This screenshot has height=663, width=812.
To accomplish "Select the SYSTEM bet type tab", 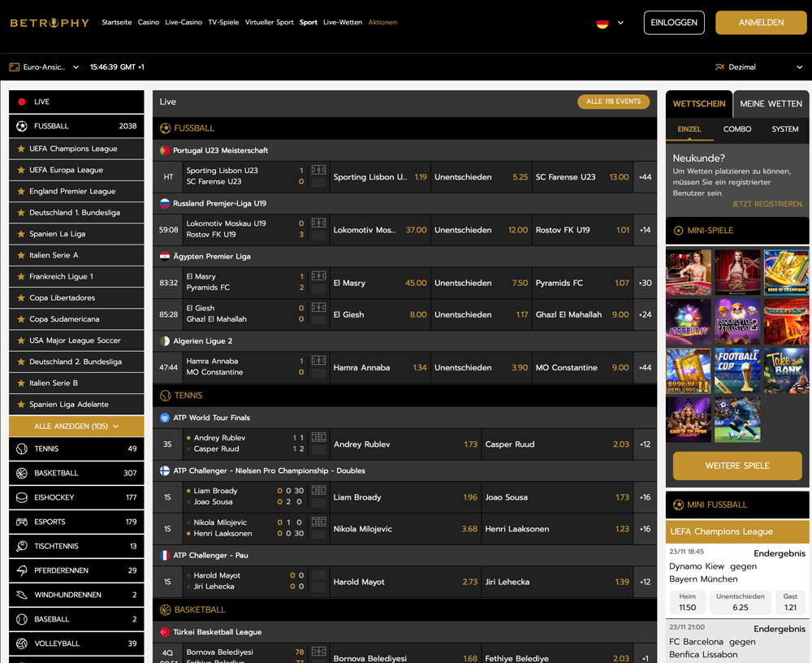I will tap(784, 129).
